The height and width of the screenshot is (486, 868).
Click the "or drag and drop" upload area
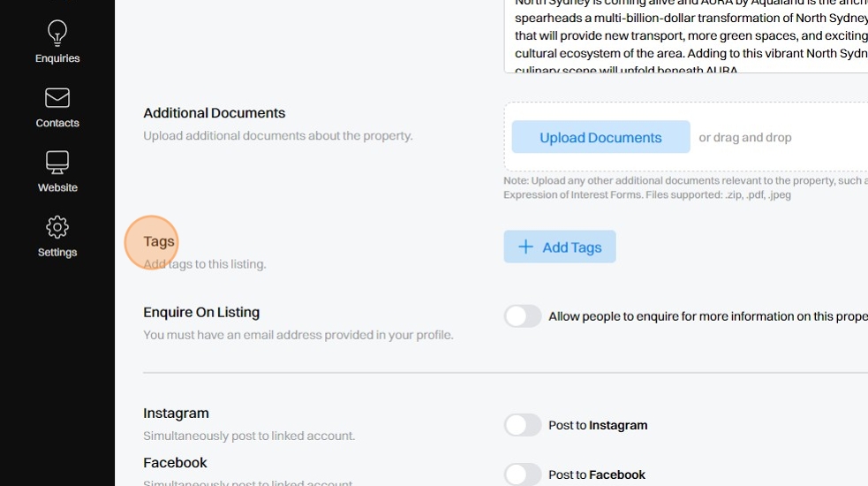(x=745, y=138)
